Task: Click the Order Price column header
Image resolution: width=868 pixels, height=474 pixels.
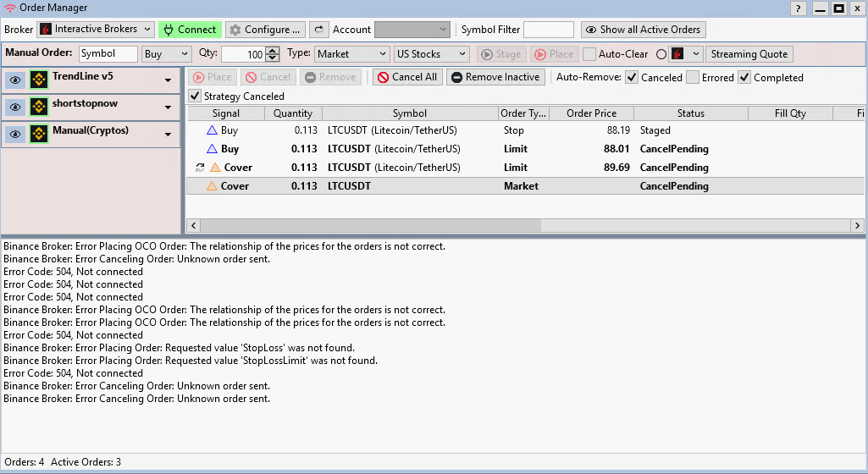Action: click(591, 113)
